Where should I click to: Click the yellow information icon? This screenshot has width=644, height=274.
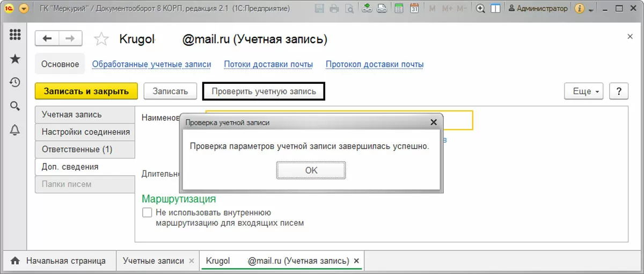tap(579, 9)
